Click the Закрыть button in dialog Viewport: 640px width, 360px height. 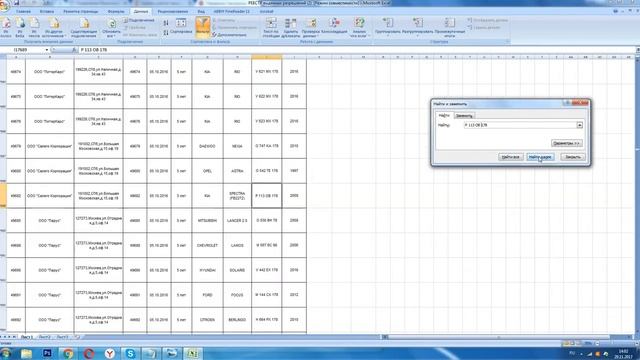point(573,157)
